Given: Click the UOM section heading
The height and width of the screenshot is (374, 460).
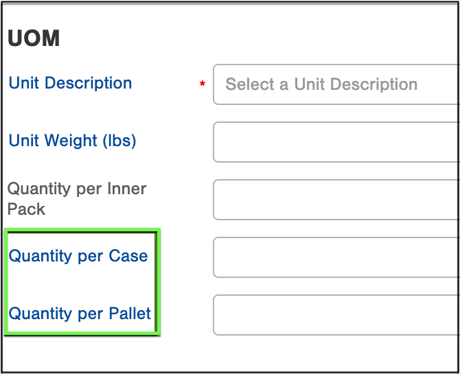Looking at the screenshot, I should pyautogui.click(x=34, y=38).
